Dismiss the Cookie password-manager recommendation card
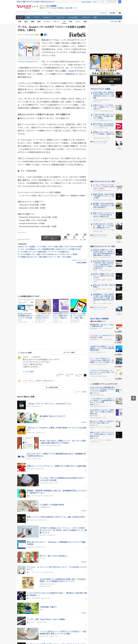The image size is (138, 644). [68, 322]
